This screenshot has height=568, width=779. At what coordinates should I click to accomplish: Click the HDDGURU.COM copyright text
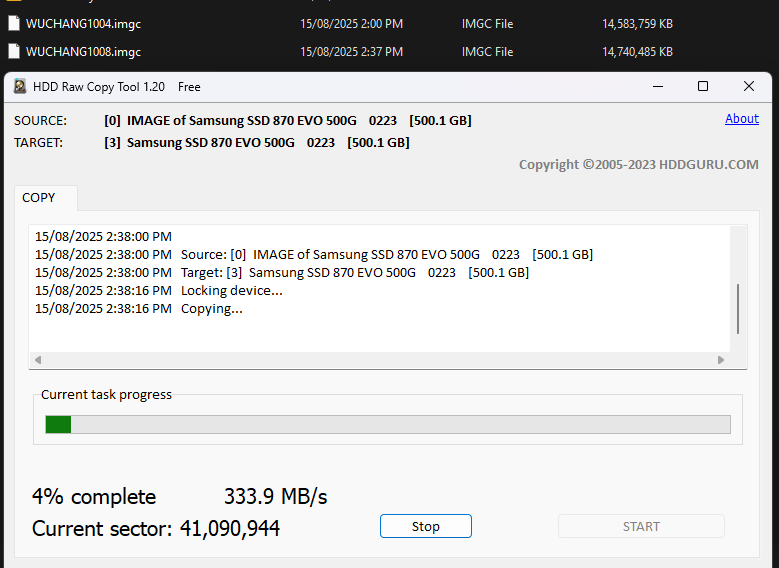[x=639, y=164]
